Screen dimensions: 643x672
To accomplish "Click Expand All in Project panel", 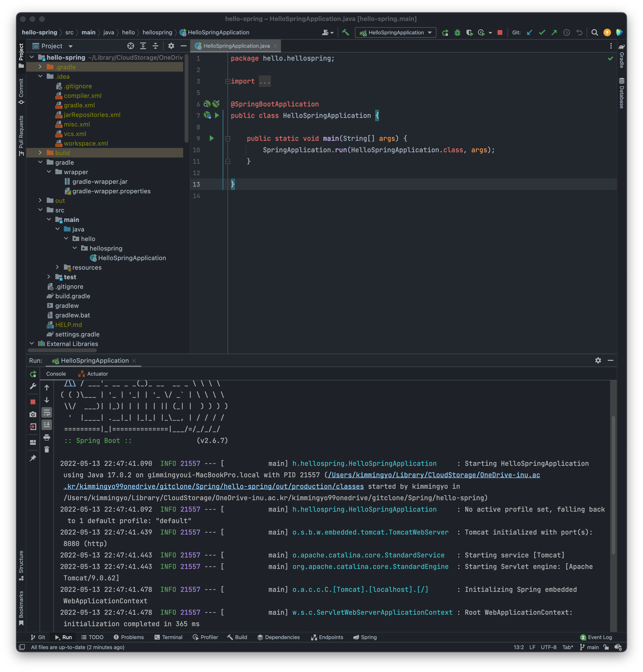I will point(143,46).
